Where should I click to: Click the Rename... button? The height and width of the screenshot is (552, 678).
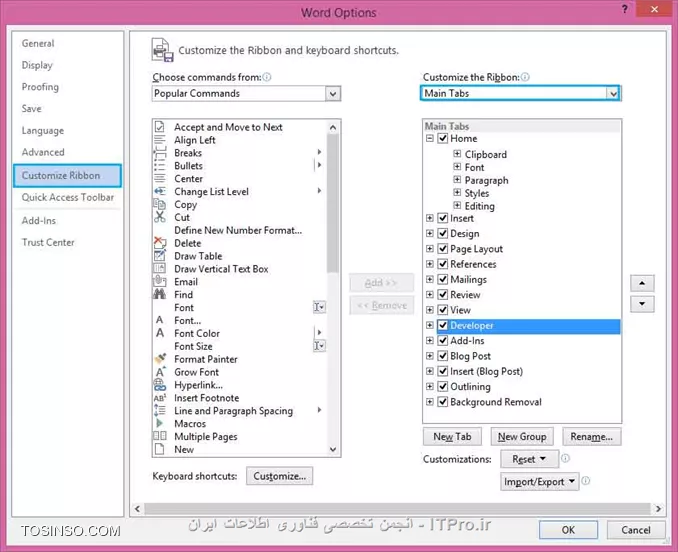[592, 437]
